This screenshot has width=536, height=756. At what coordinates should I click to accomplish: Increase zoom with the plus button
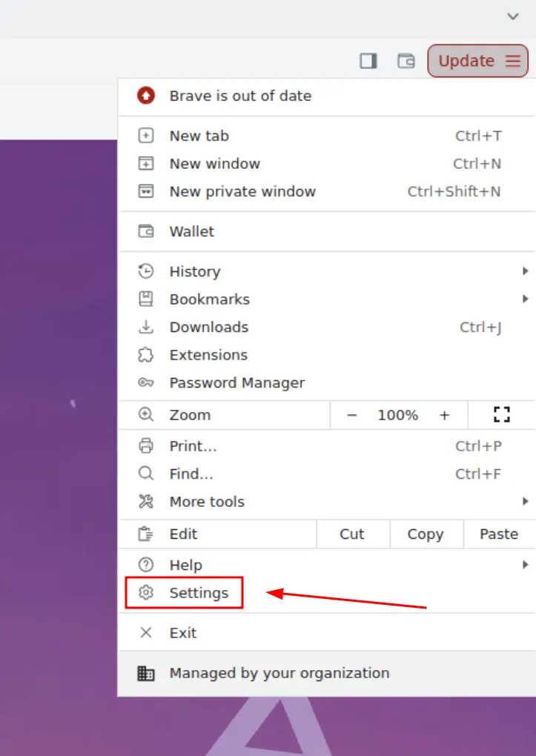(x=444, y=414)
